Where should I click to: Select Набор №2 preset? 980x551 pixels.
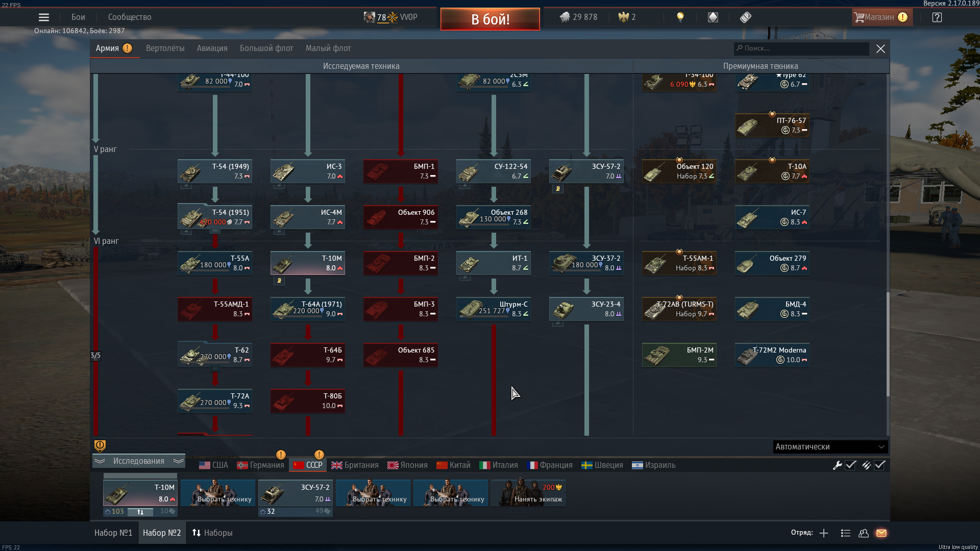click(162, 533)
